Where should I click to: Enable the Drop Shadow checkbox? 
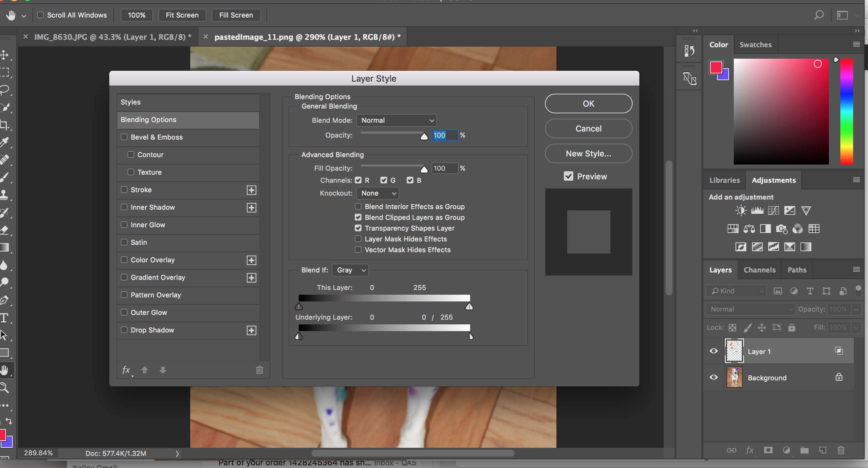pyautogui.click(x=124, y=330)
